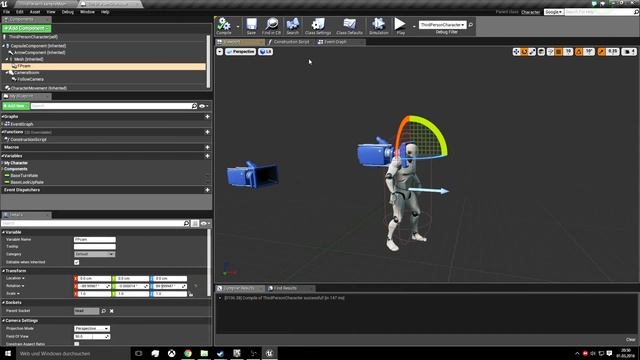Click the Search toolbar icon
640x360 pixels.
(x=293, y=26)
